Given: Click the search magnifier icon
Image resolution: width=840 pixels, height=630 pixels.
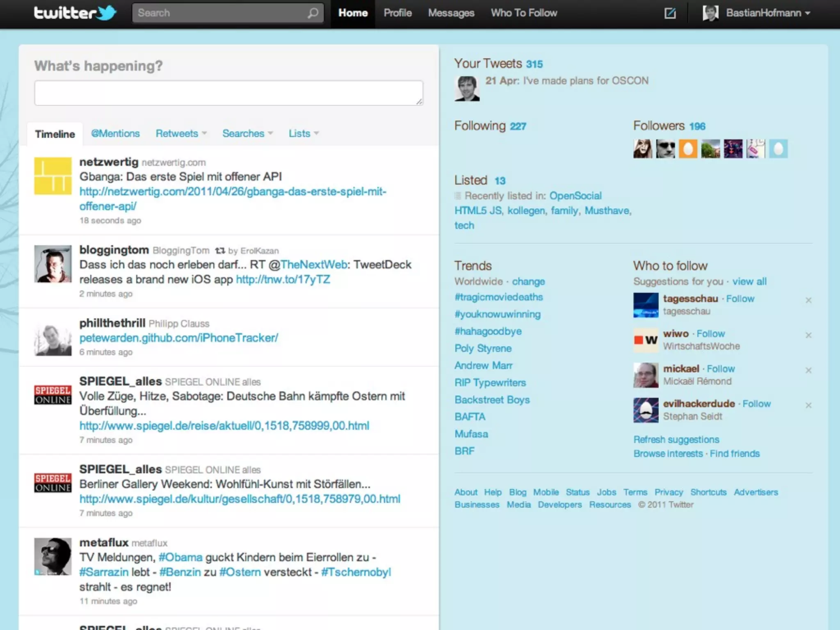Looking at the screenshot, I should point(313,13).
